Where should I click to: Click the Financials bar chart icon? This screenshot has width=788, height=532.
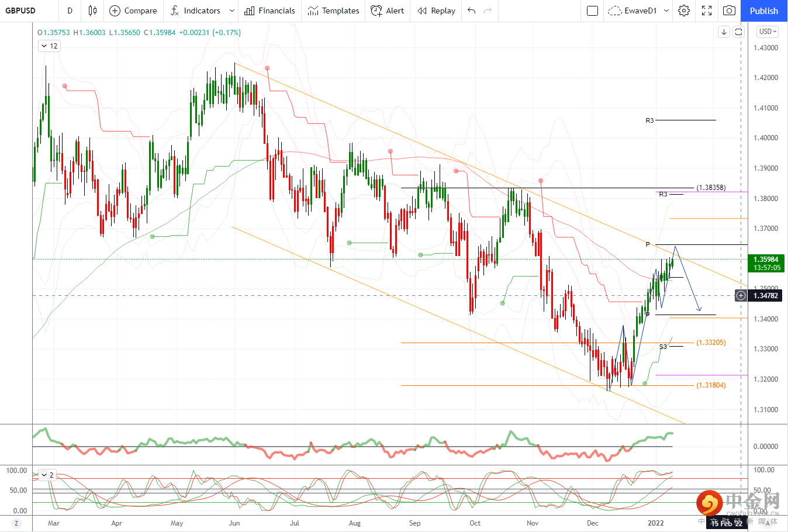click(x=250, y=11)
